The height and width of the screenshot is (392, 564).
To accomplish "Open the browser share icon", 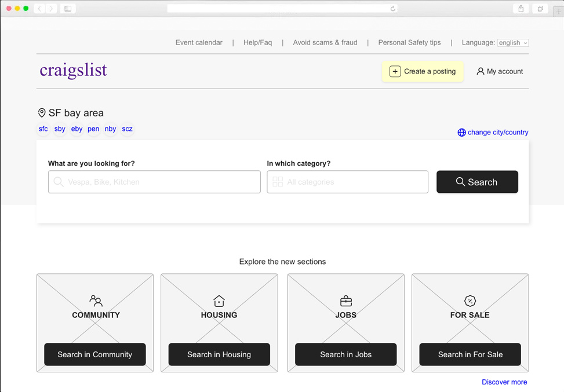I will tap(521, 9).
